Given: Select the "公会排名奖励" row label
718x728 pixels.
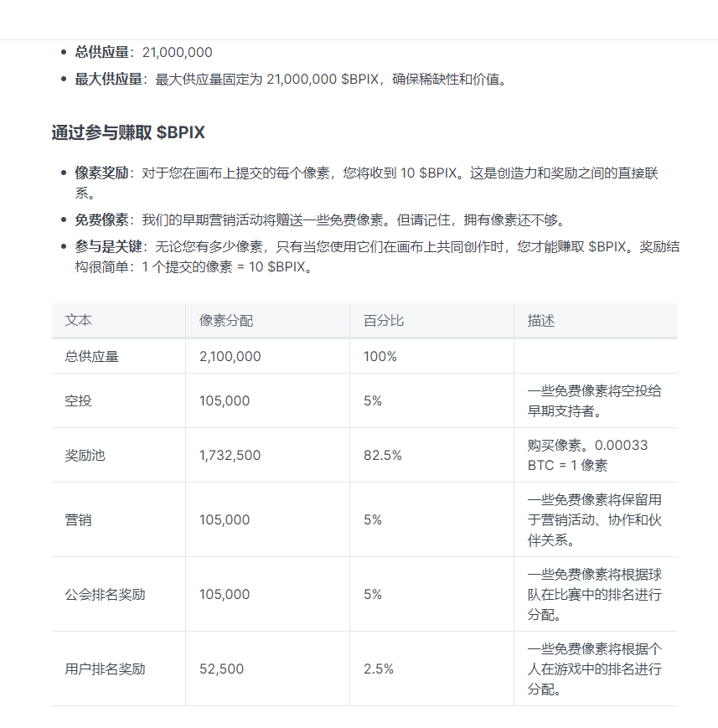Looking at the screenshot, I should 106,594.
